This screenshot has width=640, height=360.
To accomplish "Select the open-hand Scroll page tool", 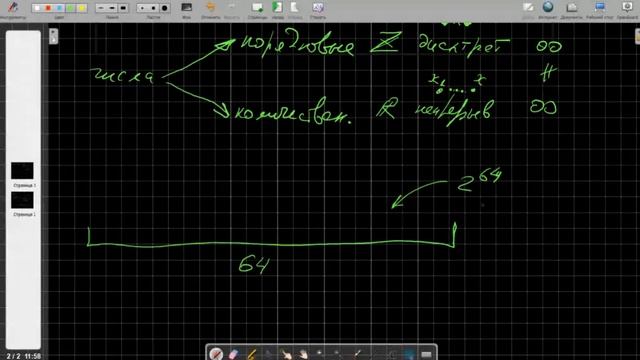I will (303, 354).
